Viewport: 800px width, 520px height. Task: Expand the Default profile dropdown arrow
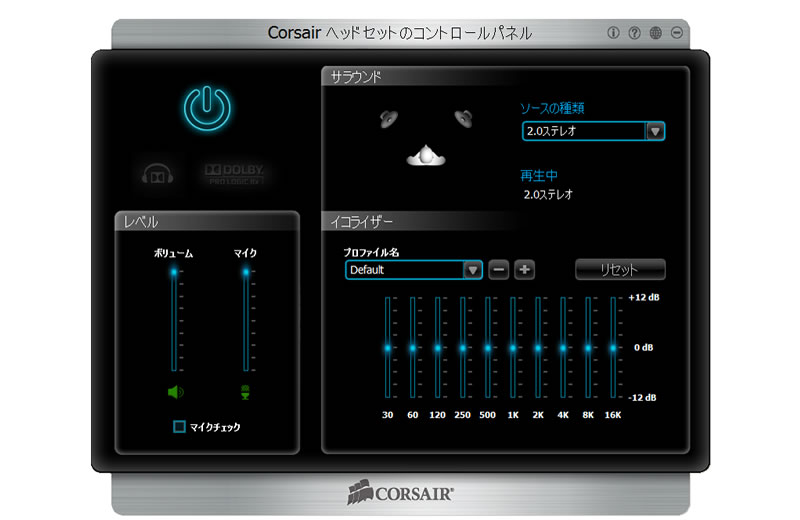[x=472, y=269]
